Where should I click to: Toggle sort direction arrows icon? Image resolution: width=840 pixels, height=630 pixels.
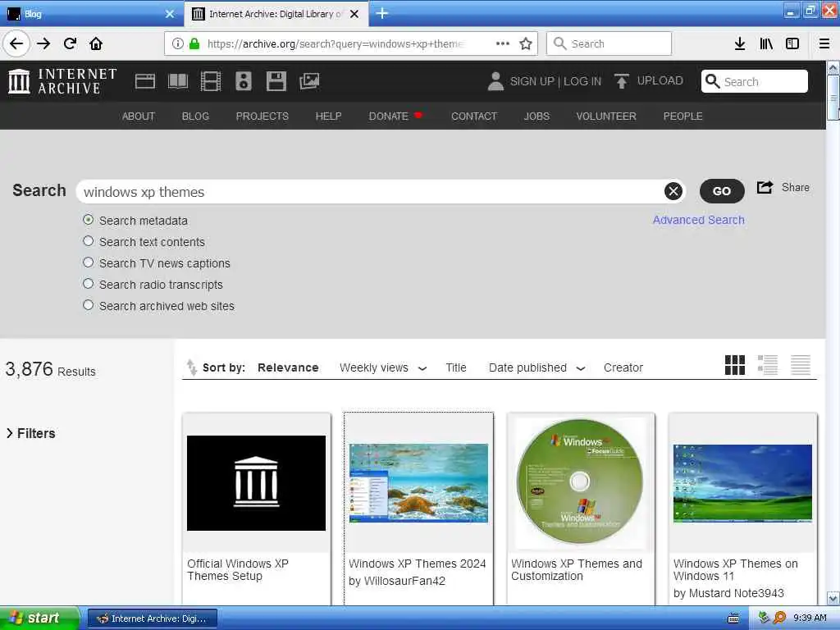point(191,367)
